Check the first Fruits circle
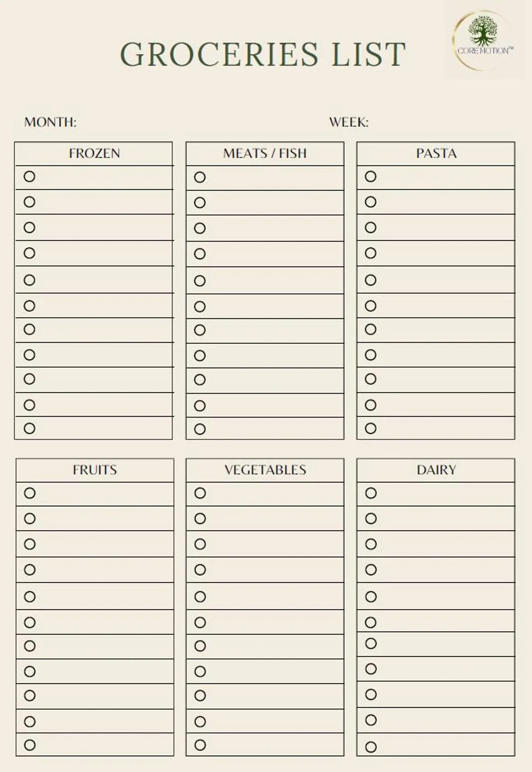Image resolution: width=532 pixels, height=772 pixels. pyautogui.click(x=30, y=493)
